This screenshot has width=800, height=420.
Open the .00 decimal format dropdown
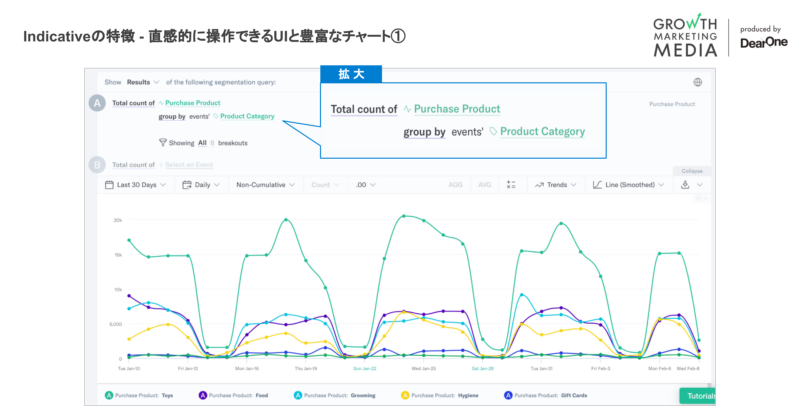click(365, 185)
